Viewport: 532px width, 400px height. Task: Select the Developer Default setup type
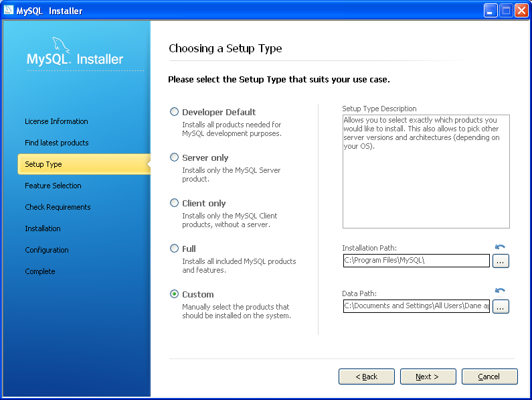(174, 112)
